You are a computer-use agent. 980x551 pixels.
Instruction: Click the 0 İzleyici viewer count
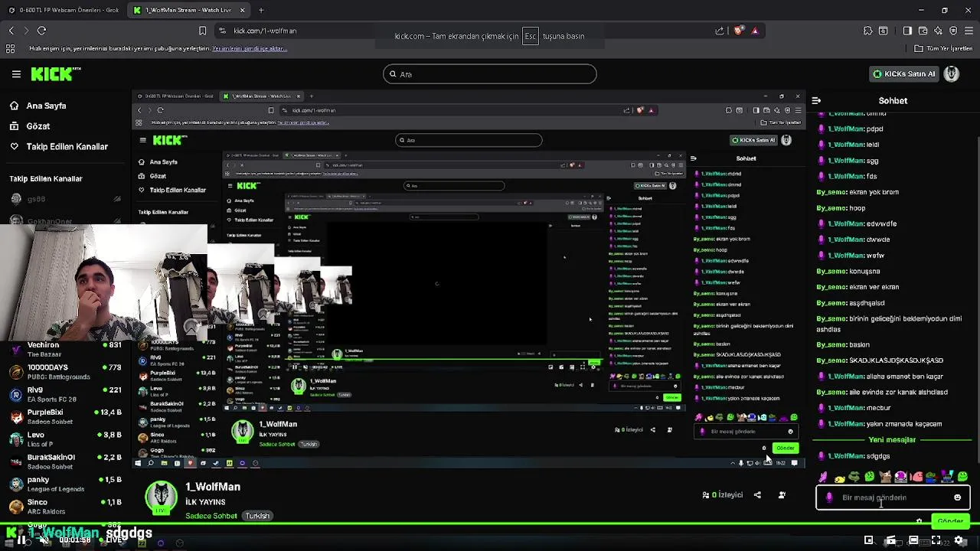(x=723, y=495)
